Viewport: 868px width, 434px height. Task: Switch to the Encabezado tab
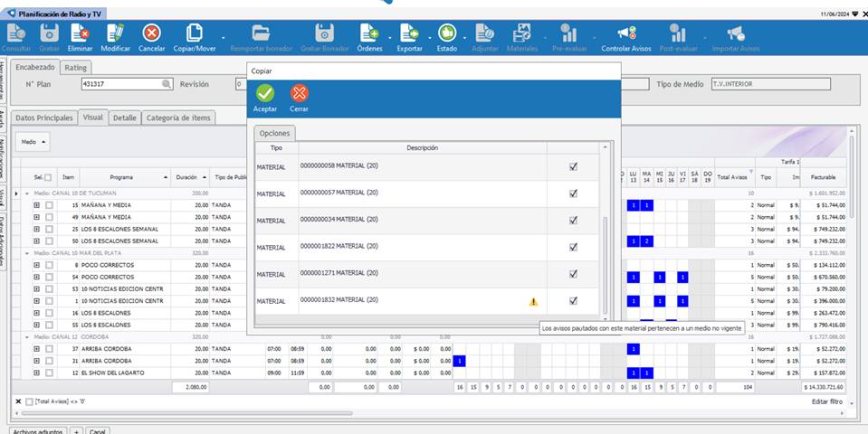click(x=35, y=67)
